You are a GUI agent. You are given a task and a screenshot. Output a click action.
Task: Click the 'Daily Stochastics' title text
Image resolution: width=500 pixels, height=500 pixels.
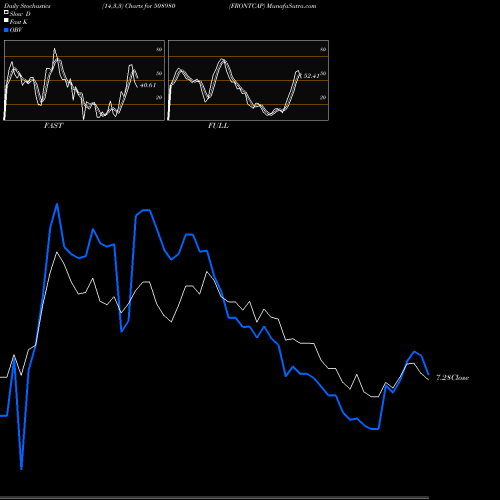click(27, 6)
